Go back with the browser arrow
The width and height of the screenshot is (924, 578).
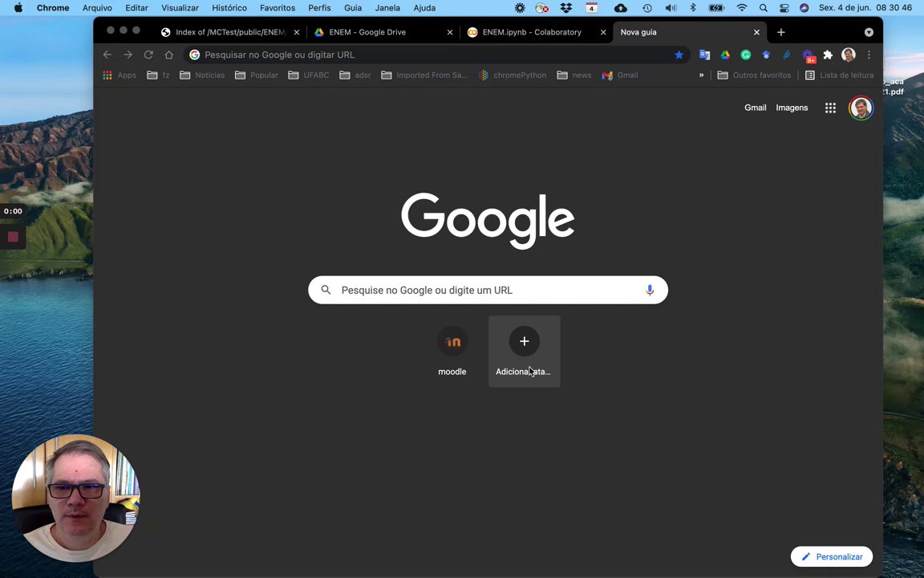(107, 55)
